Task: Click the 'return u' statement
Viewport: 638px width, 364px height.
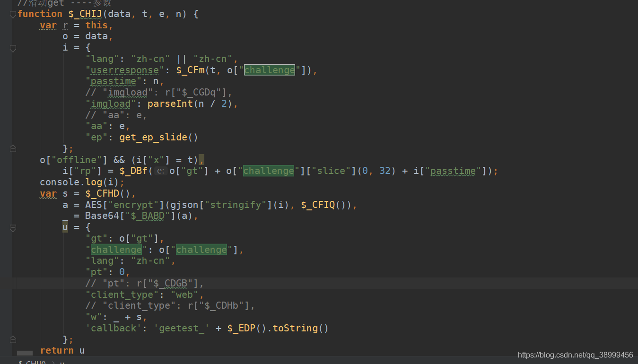Action: pos(62,350)
